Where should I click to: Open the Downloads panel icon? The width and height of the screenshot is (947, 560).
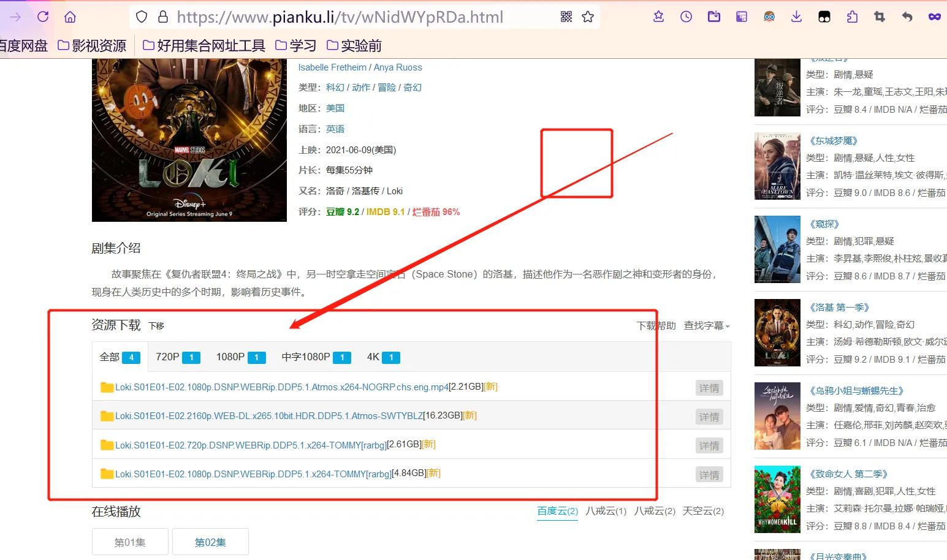coord(796,17)
